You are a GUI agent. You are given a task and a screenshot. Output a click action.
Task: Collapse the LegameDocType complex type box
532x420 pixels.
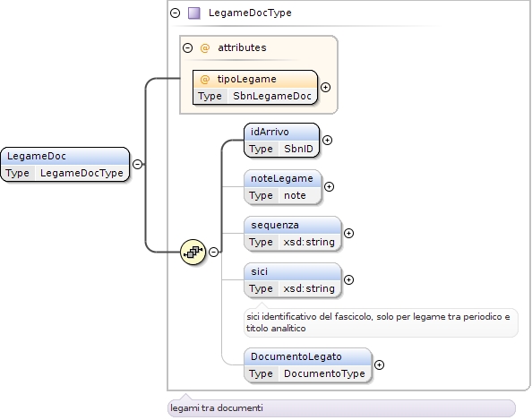coord(175,13)
